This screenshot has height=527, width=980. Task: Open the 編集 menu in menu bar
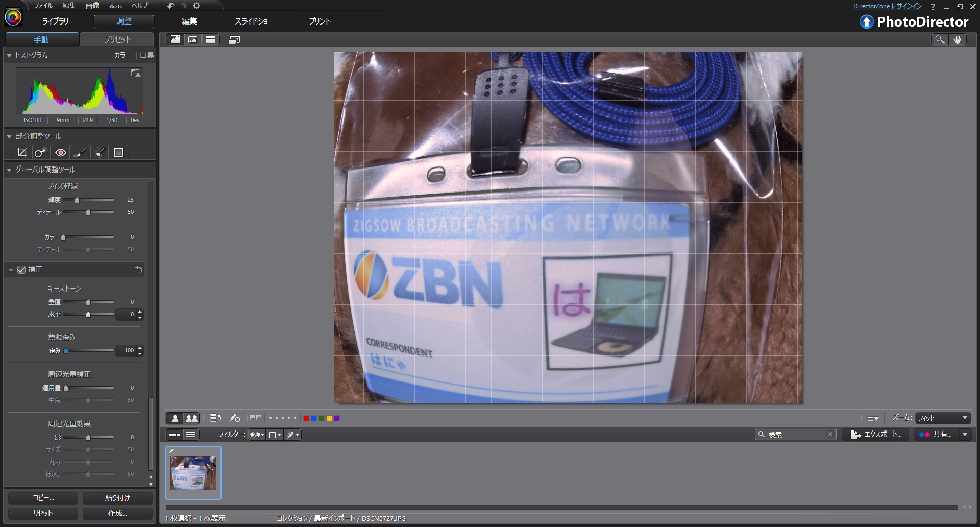69,6
